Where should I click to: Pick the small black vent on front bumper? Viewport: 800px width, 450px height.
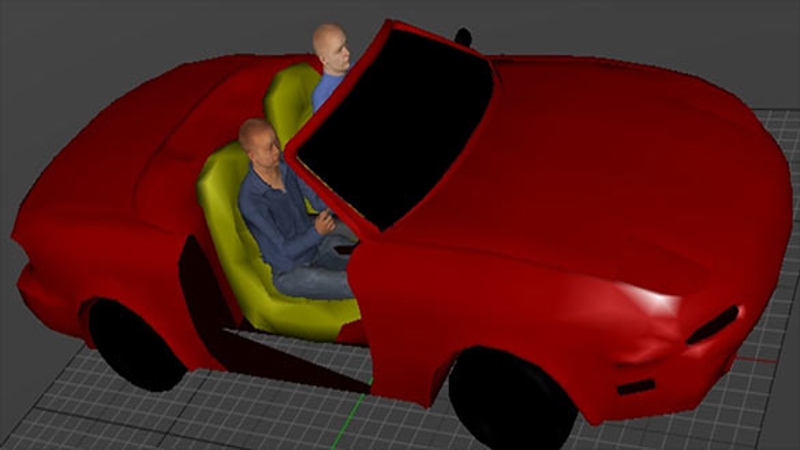[635, 386]
